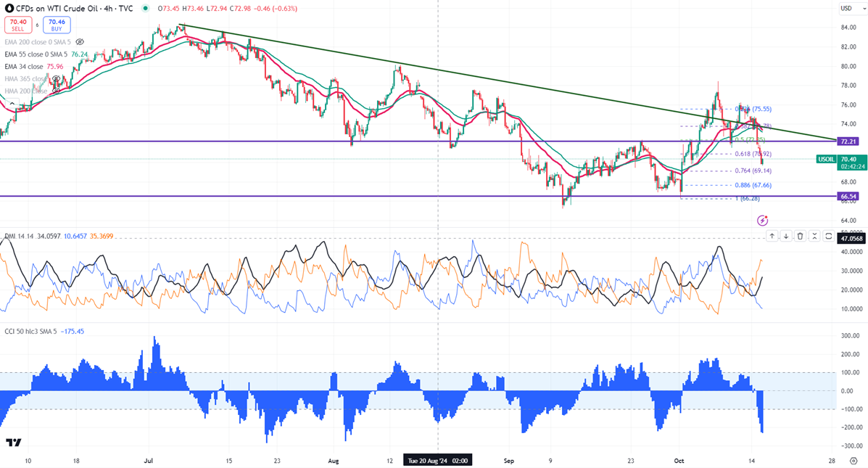Click the 0.886 (67.66) Fibonacci label
The height and width of the screenshot is (468, 868).
pyautogui.click(x=753, y=185)
